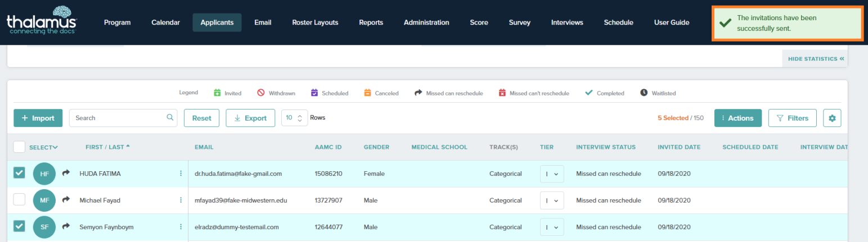The image size is (868, 242).
Task: Click the SF avatar for Semyon Faynboym
Action: (x=44, y=227)
